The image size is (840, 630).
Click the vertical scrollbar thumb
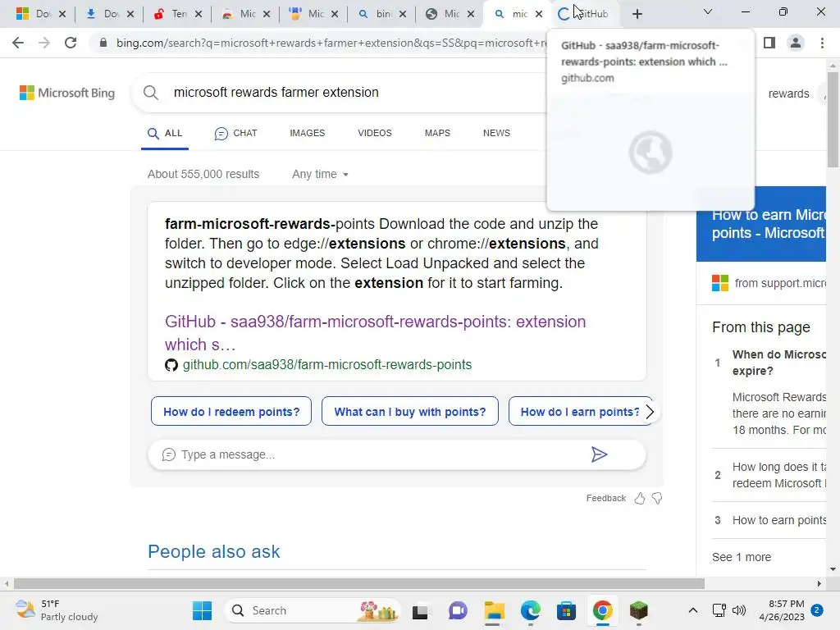pyautogui.click(x=833, y=120)
